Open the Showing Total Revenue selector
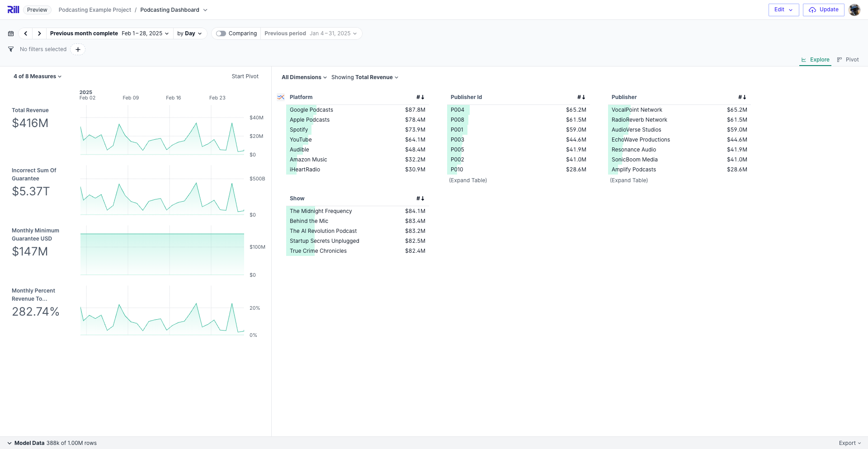 point(364,77)
